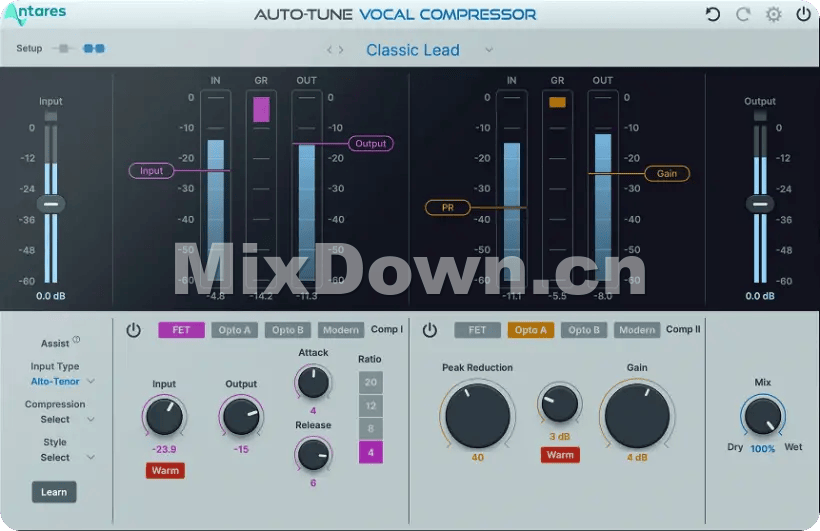Image resolution: width=820 pixels, height=531 pixels.
Task: Click the Comp II label
Action: click(682, 329)
